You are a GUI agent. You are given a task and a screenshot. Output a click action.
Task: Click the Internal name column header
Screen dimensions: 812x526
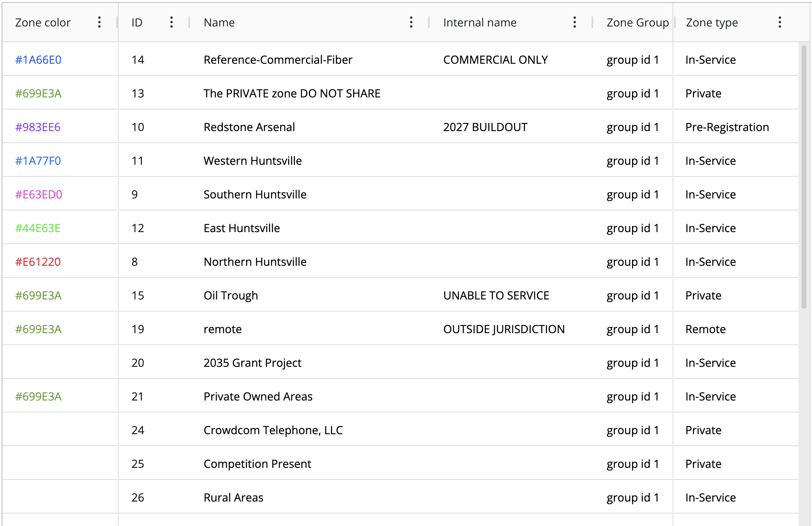(479, 22)
